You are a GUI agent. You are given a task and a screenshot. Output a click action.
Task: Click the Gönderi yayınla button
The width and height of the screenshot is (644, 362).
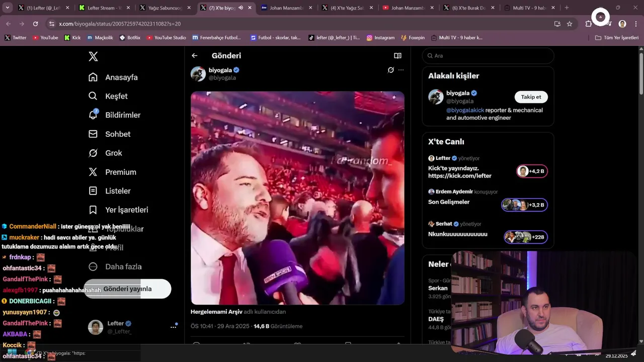click(x=127, y=289)
